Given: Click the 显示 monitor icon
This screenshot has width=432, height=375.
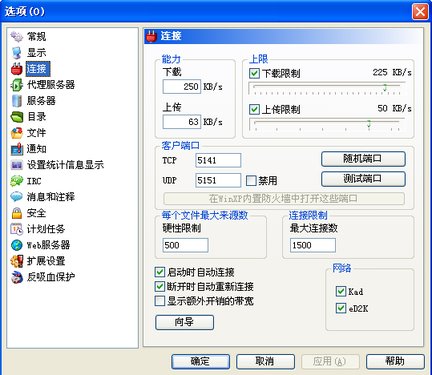Looking at the screenshot, I should click(17, 53).
